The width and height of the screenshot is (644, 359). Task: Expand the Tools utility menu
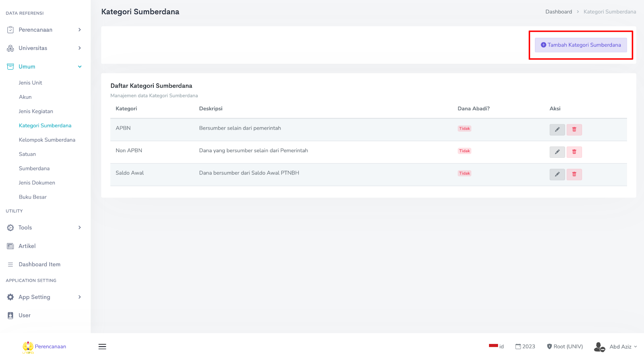(x=44, y=228)
